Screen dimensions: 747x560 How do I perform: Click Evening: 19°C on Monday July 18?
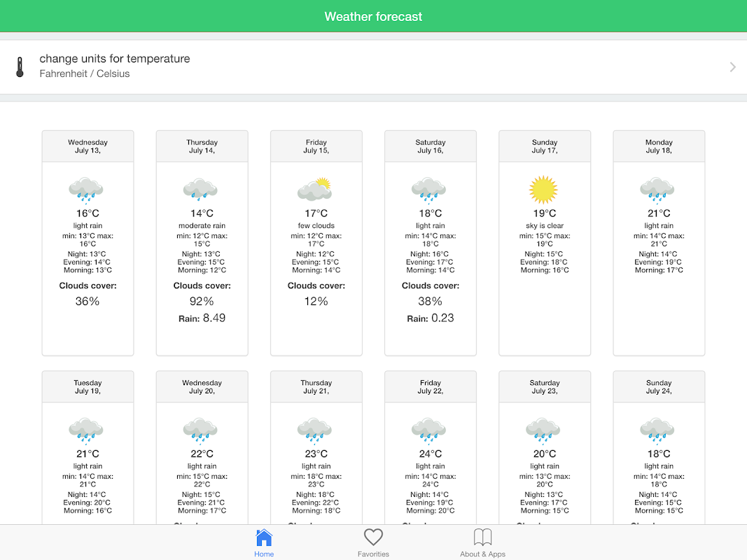[658, 262]
